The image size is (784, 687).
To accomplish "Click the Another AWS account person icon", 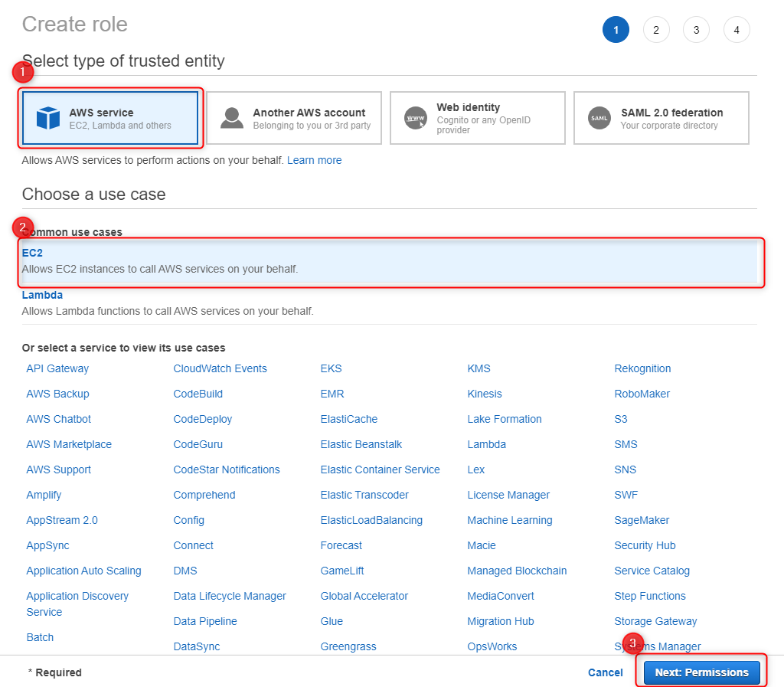I will coord(232,118).
